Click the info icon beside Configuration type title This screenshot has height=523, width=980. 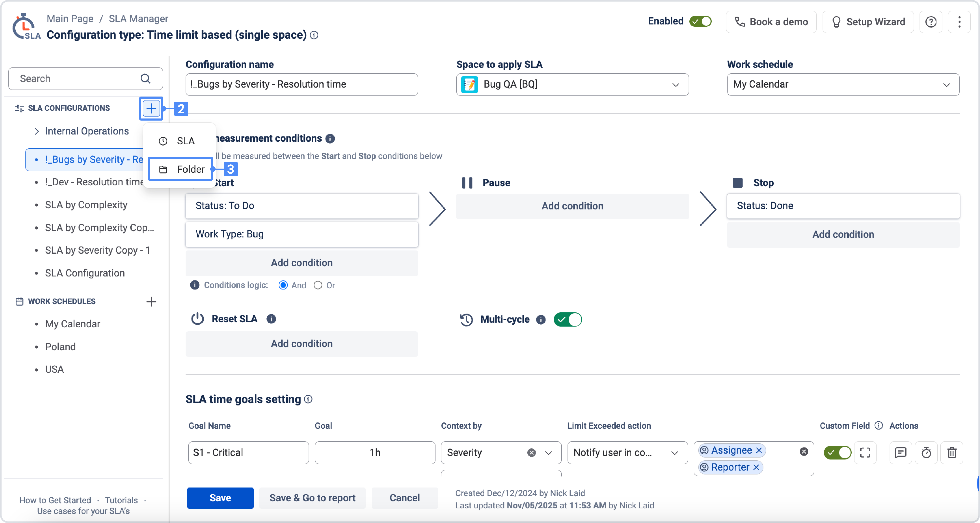314,35
